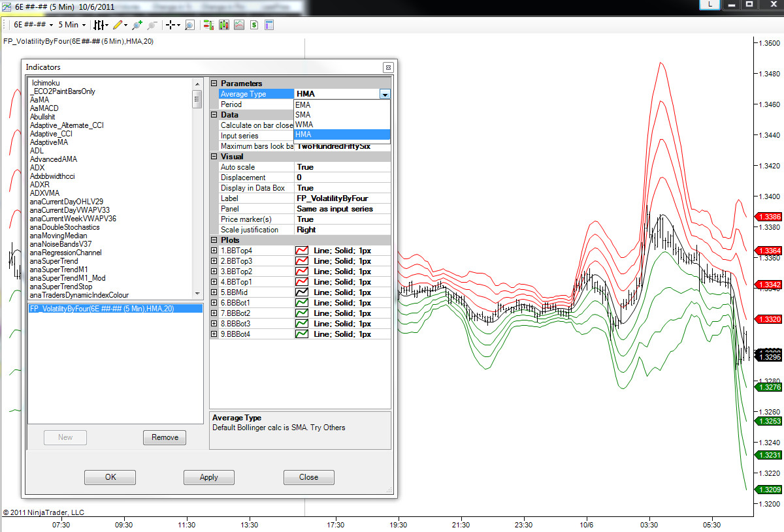Open the strategies dollar icon
The width and height of the screenshot is (784, 532).
[254, 25]
